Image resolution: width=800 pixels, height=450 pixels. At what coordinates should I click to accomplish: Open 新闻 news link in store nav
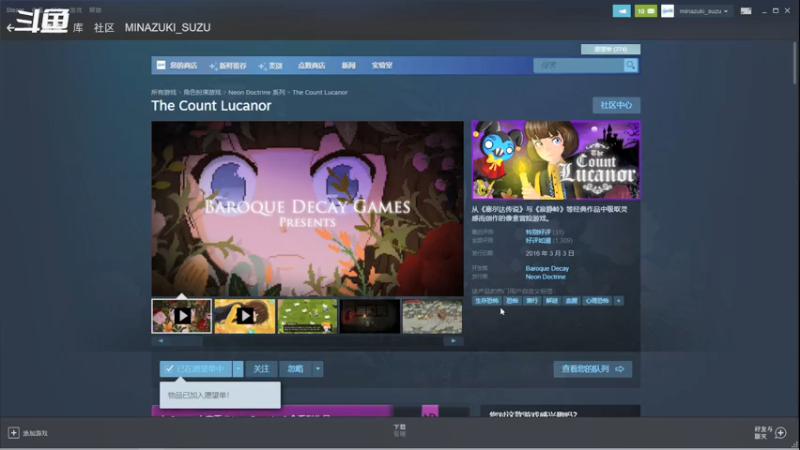348,65
